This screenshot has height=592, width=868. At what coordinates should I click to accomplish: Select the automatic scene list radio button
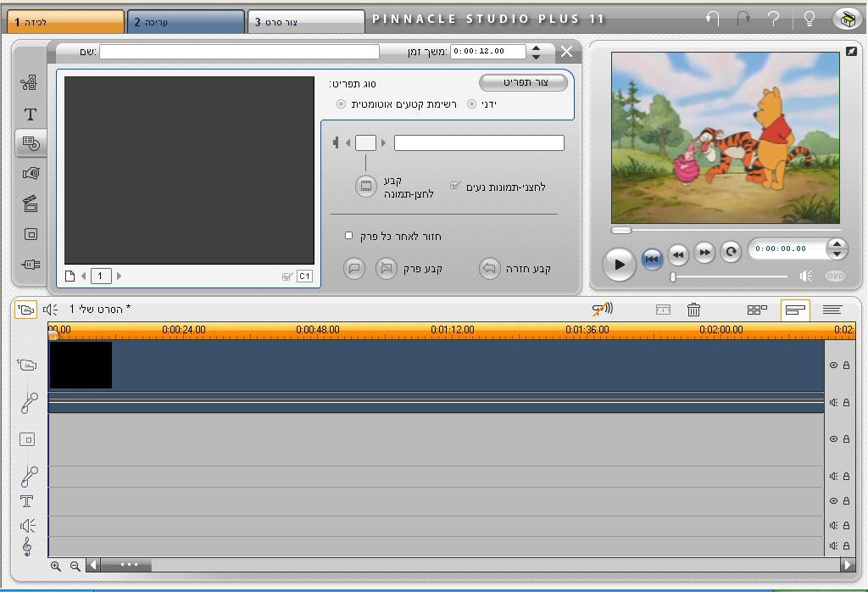click(341, 104)
